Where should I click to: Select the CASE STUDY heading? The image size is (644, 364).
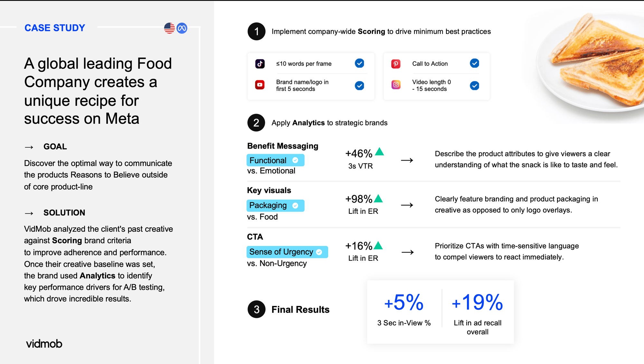(x=55, y=28)
